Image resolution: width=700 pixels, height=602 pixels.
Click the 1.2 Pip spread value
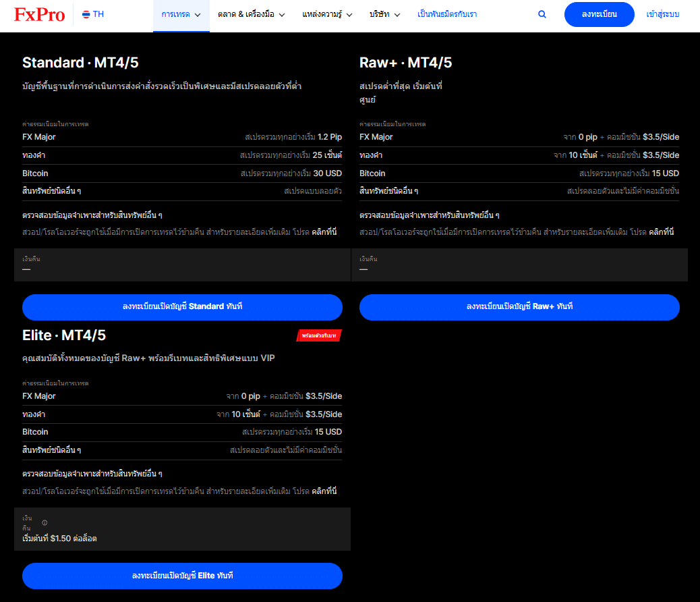pos(330,137)
